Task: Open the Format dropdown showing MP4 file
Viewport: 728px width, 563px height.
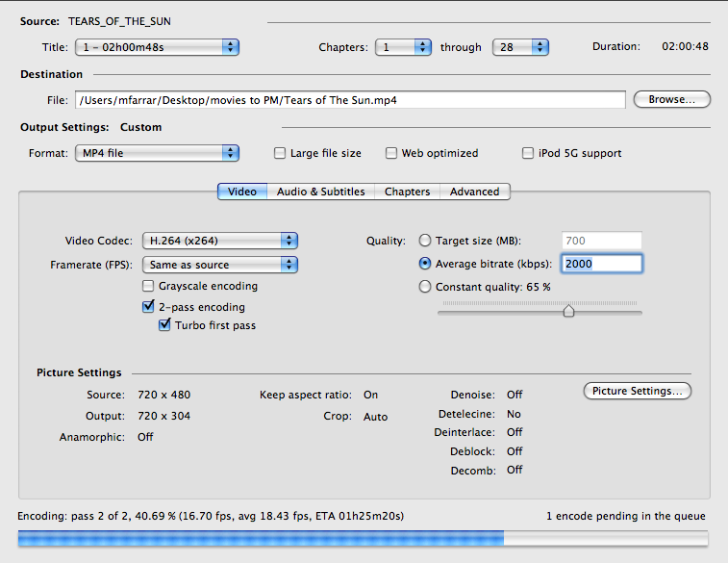Action: pyautogui.click(x=157, y=153)
